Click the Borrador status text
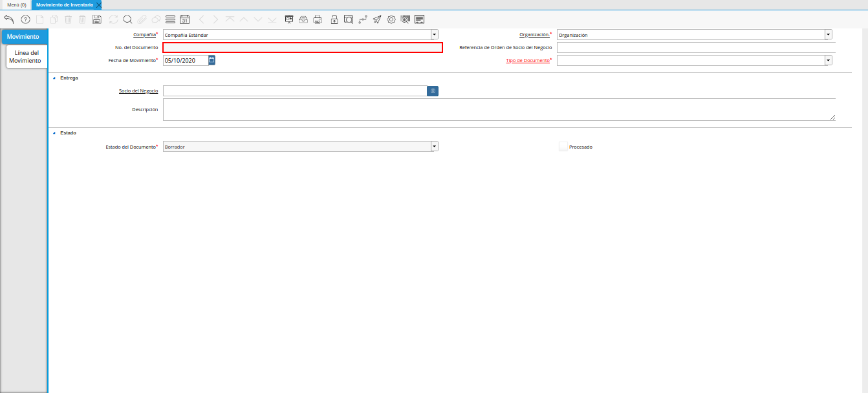Viewport: 868px width, 393px height. 175,147
